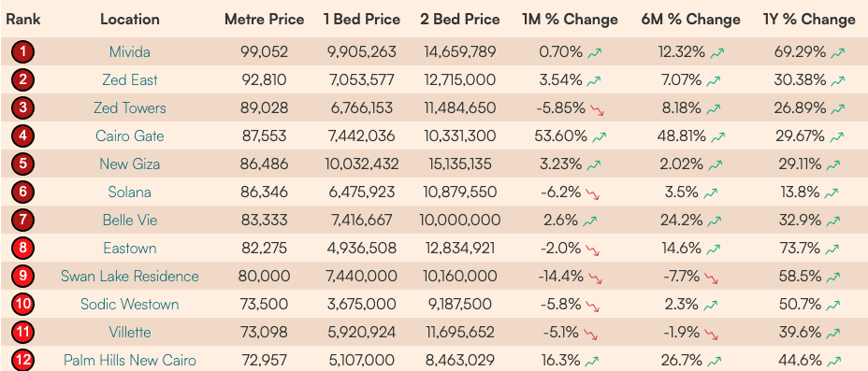This screenshot has height=371, width=868.
Task: Click red arrow beside Villette -1.9%
Action: click(712, 334)
